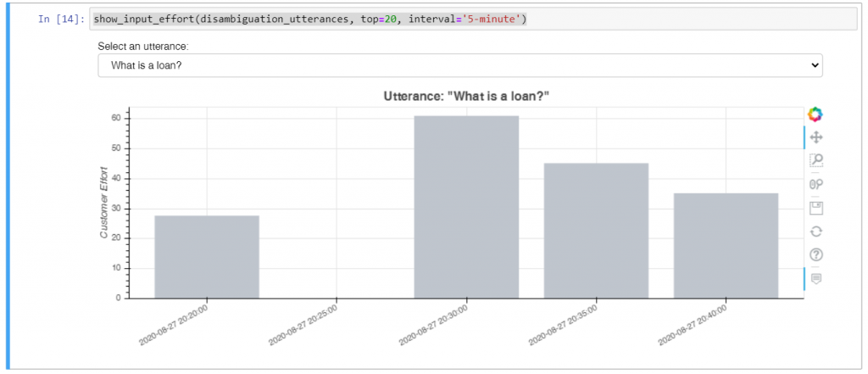
Task: Click the y-axis value 30
Action: tap(117, 209)
